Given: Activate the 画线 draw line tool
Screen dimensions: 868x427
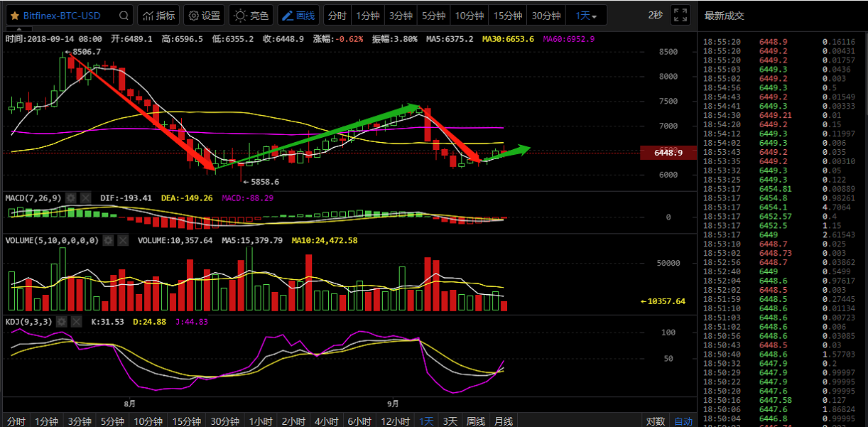Looking at the screenshot, I should point(298,16).
